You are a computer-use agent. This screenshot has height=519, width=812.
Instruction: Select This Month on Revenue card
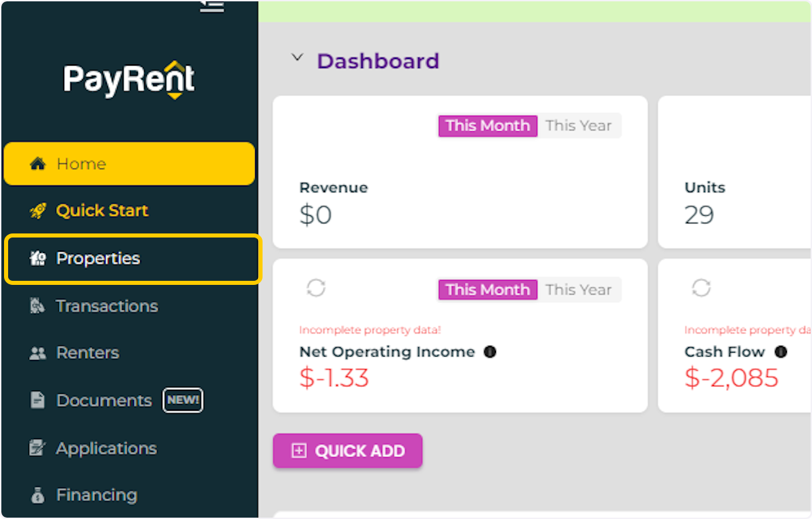[x=487, y=126]
